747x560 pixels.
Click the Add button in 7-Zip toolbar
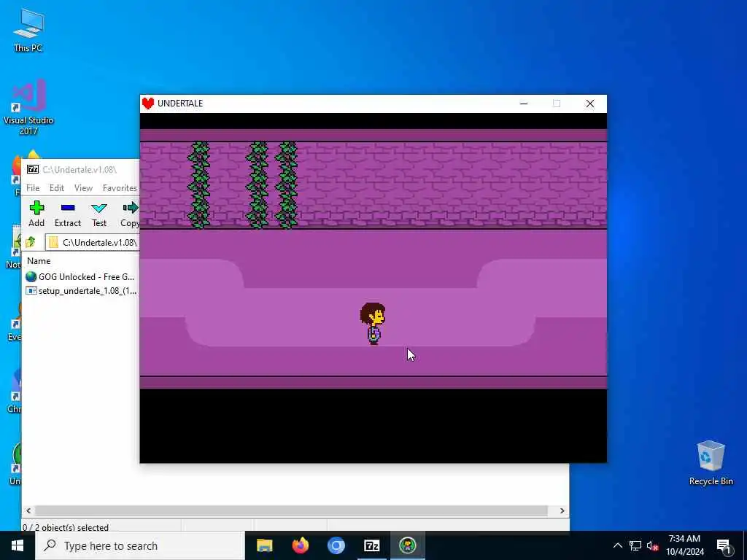pos(36,214)
